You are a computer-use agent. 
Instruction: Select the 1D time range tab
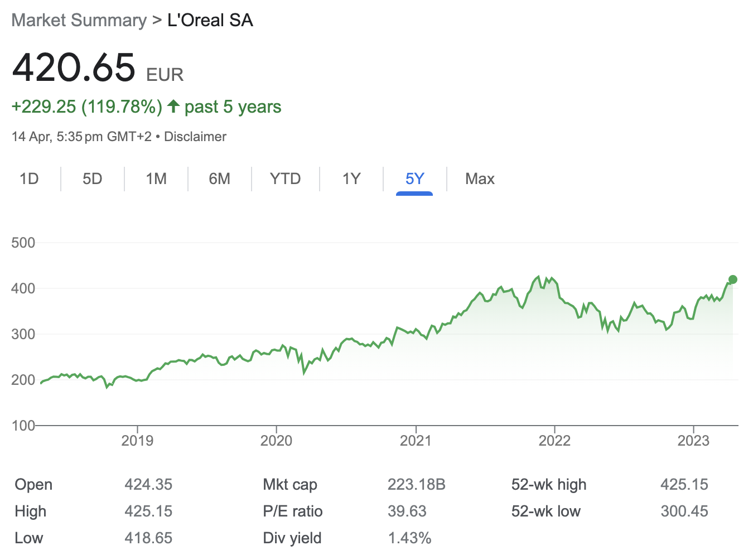pos(29,179)
